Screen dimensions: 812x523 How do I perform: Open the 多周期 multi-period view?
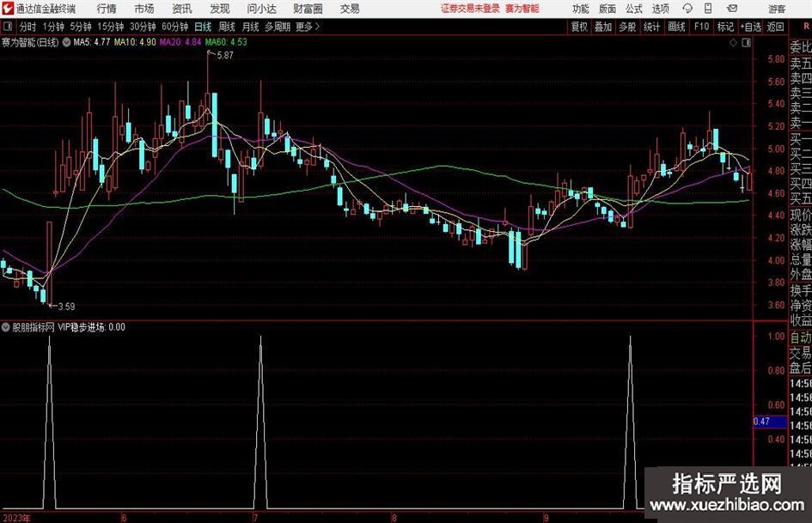pos(278,27)
